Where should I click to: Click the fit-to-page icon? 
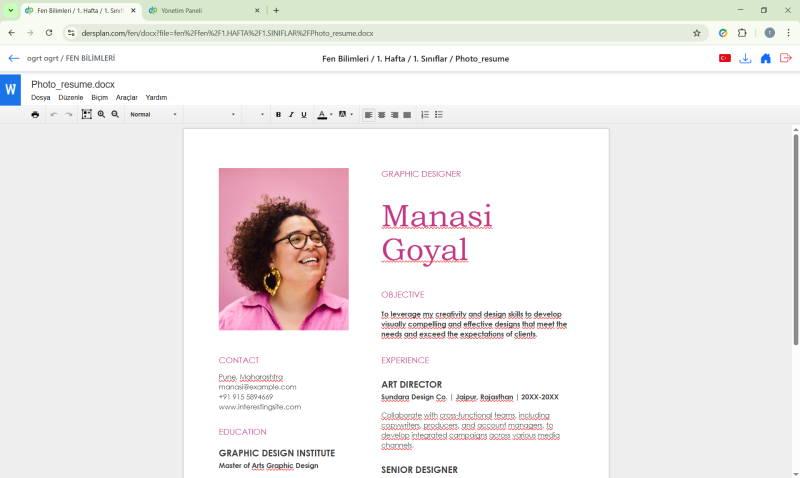(87, 115)
